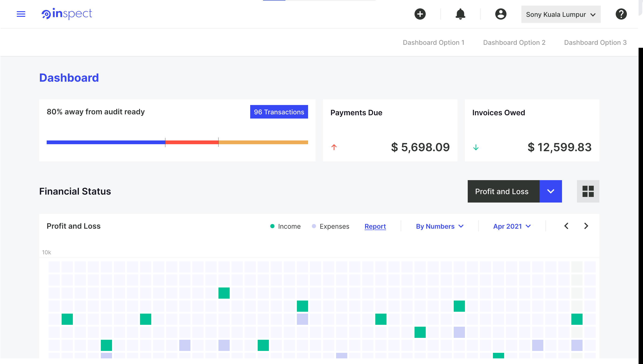Go to next month with right arrow
The width and height of the screenshot is (643, 364).
pos(586,226)
